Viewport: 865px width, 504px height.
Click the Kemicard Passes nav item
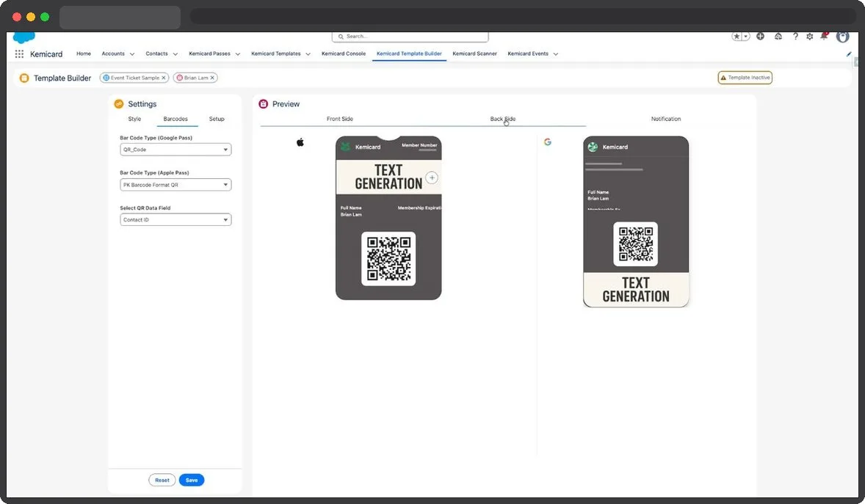tap(209, 54)
